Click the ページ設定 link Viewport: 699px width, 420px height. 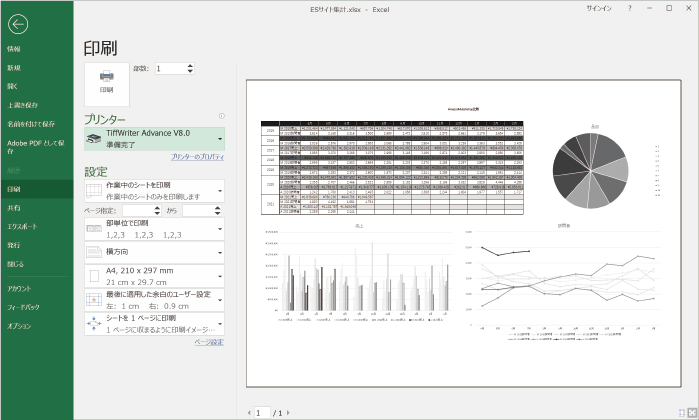209,342
